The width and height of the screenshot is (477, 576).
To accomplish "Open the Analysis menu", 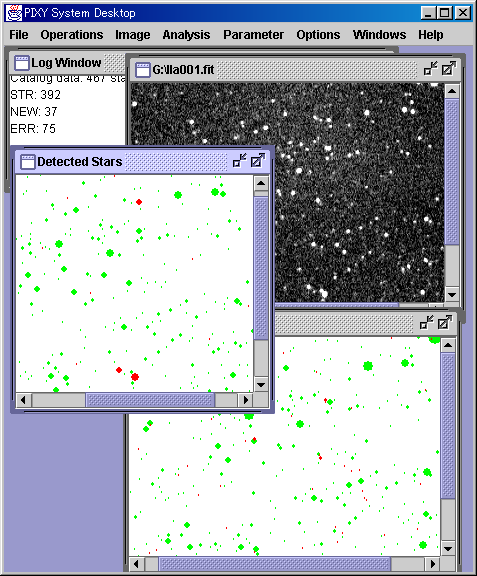I will [186, 35].
